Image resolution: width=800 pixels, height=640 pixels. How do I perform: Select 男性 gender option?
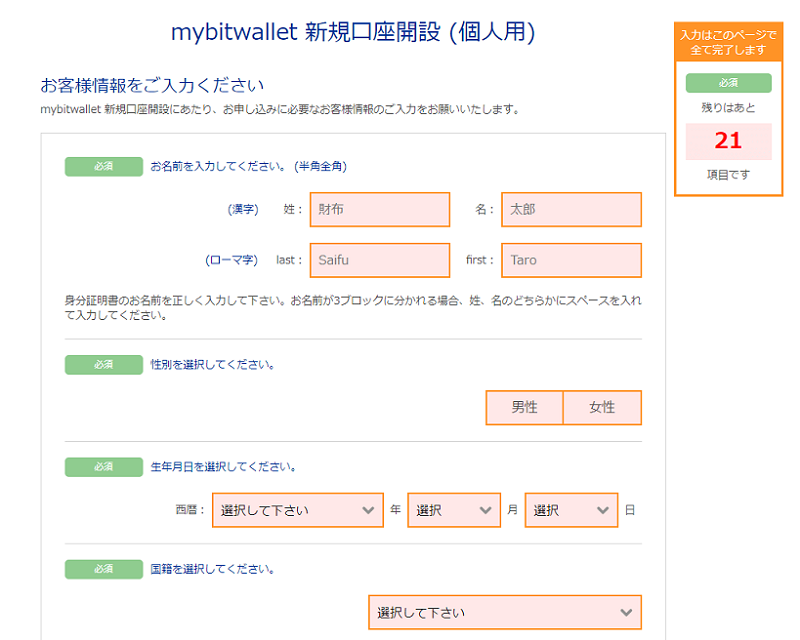(x=524, y=407)
